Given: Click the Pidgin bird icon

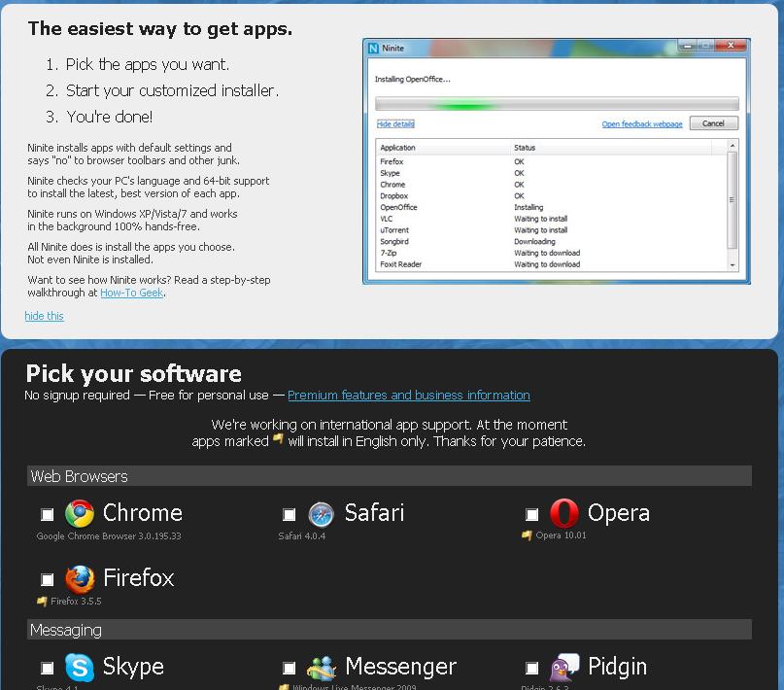Looking at the screenshot, I should [564, 667].
